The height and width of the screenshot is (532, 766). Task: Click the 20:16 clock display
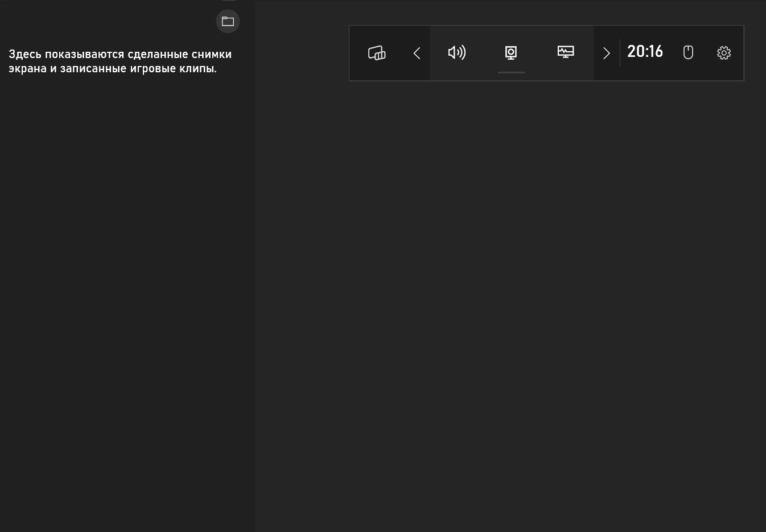coord(645,51)
